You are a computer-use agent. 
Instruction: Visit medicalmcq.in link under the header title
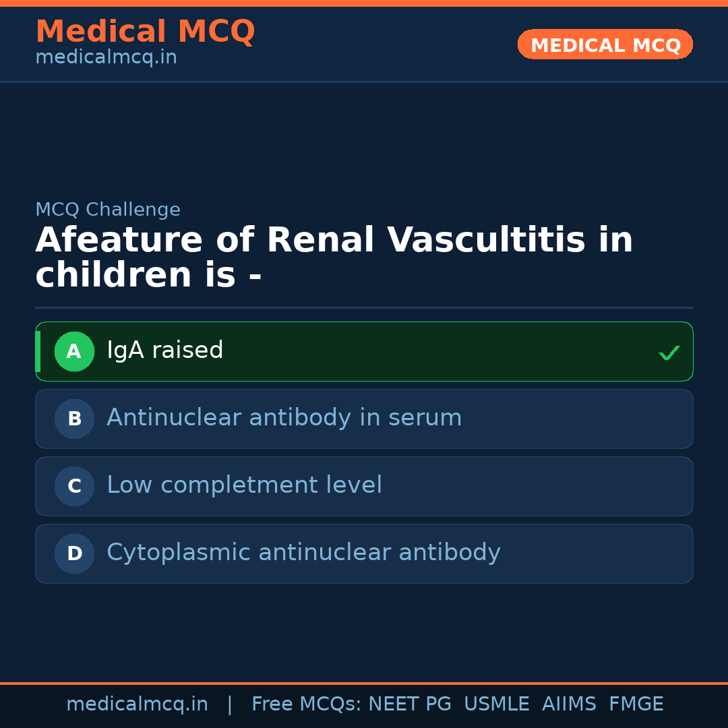[x=106, y=57]
